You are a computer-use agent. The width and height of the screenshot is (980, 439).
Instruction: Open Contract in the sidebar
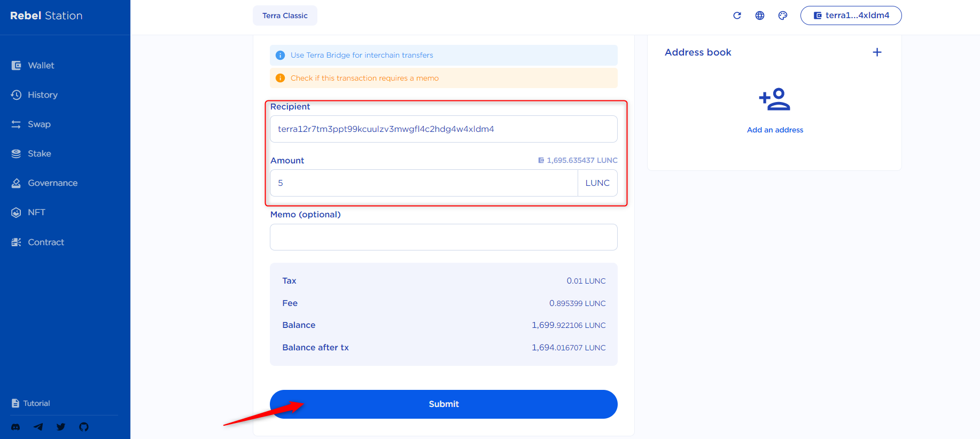coord(37,242)
